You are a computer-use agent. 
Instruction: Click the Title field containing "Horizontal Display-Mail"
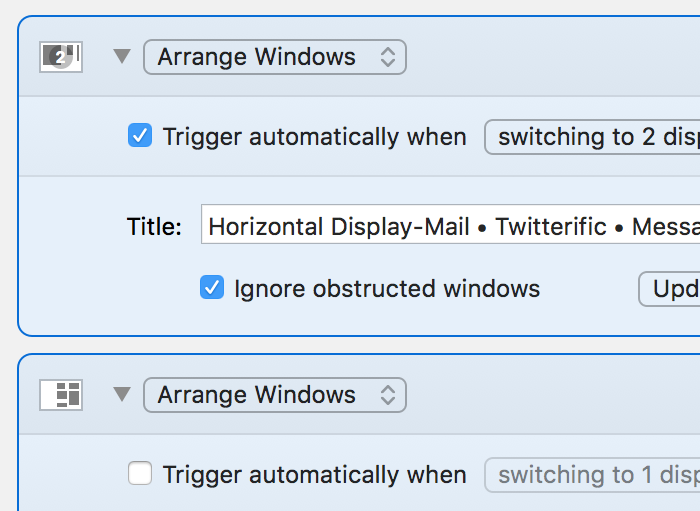tap(452, 227)
